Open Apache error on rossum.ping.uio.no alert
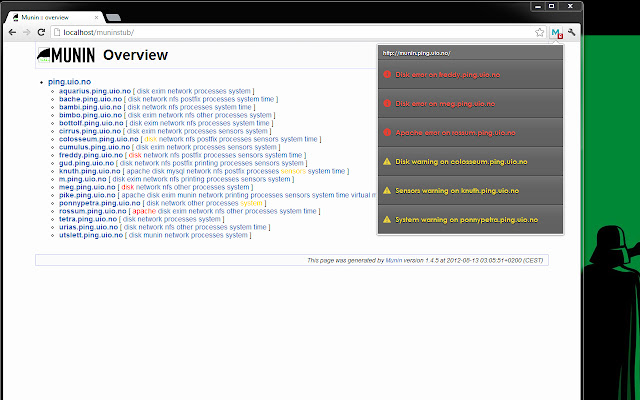Viewport: 640px width, 400px height. [470, 132]
